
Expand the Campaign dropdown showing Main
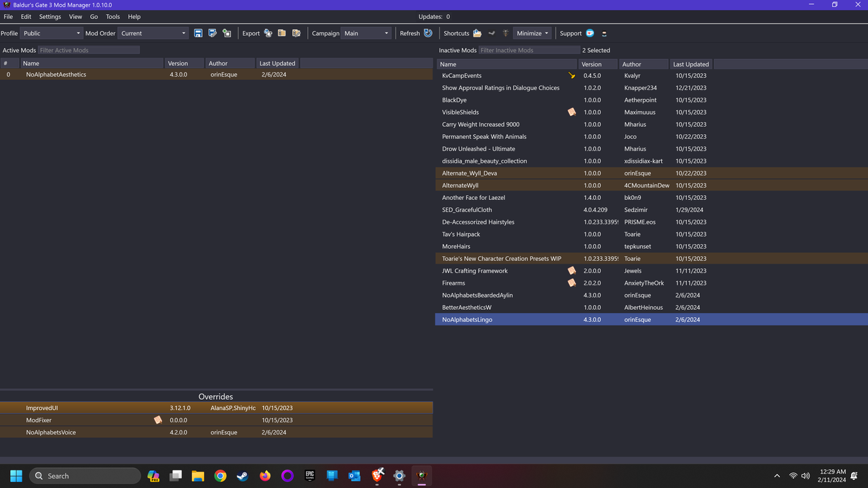366,33
